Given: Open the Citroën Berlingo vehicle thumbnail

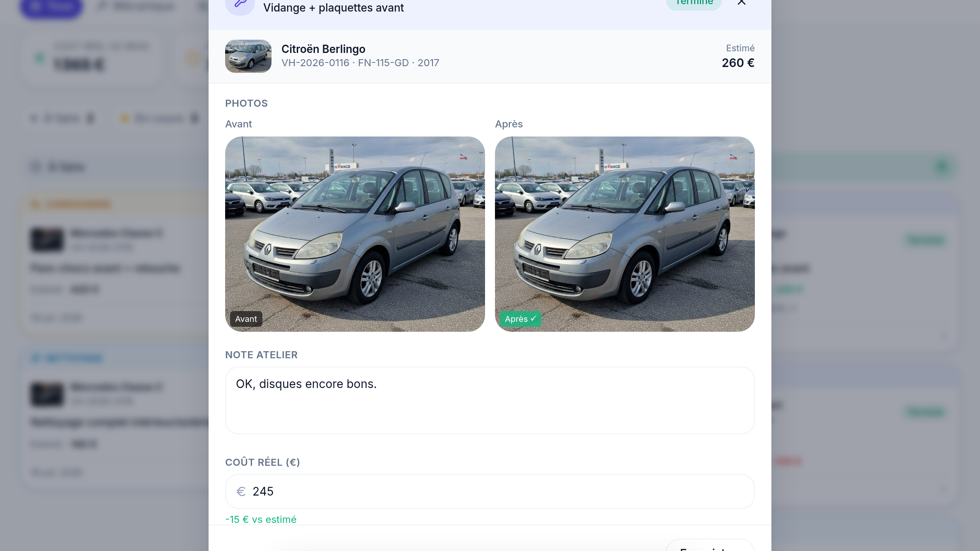Looking at the screenshot, I should point(248,56).
